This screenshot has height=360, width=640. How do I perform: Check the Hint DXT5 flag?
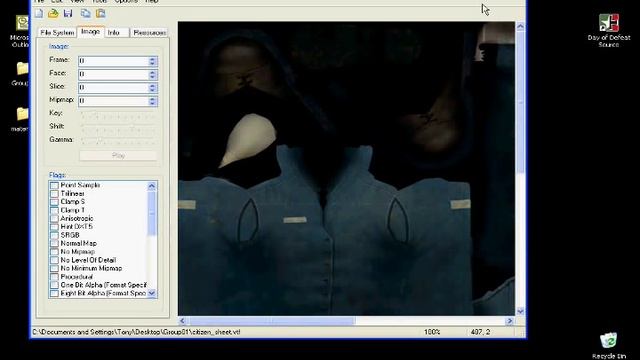54,227
